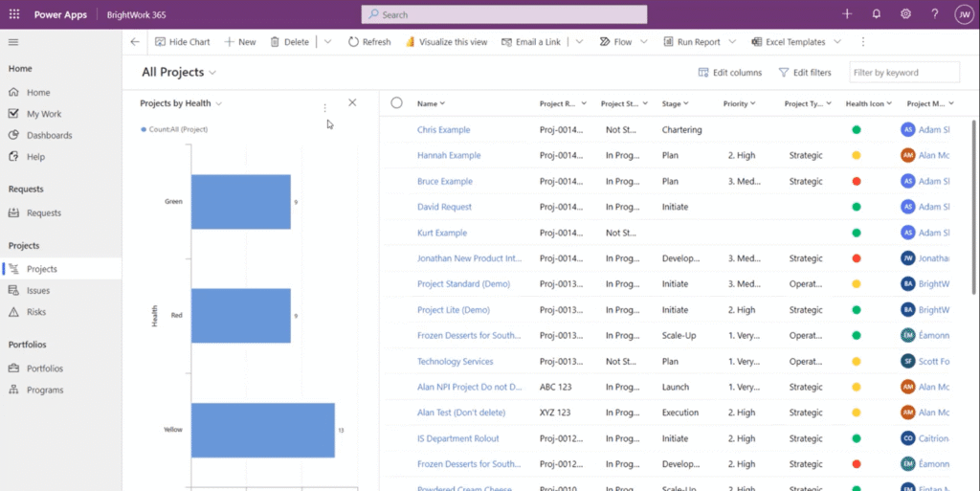Click Edit filters button
980x491 pixels.
(804, 73)
